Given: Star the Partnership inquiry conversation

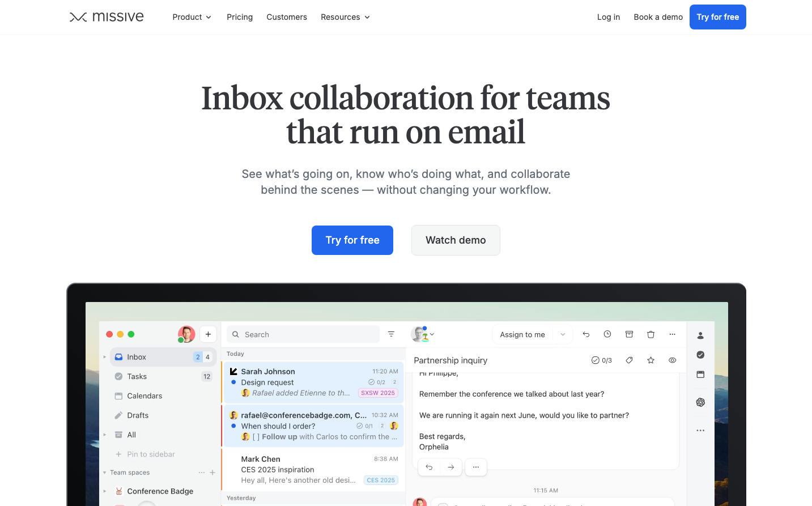Looking at the screenshot, I should [x=651, y=360].
